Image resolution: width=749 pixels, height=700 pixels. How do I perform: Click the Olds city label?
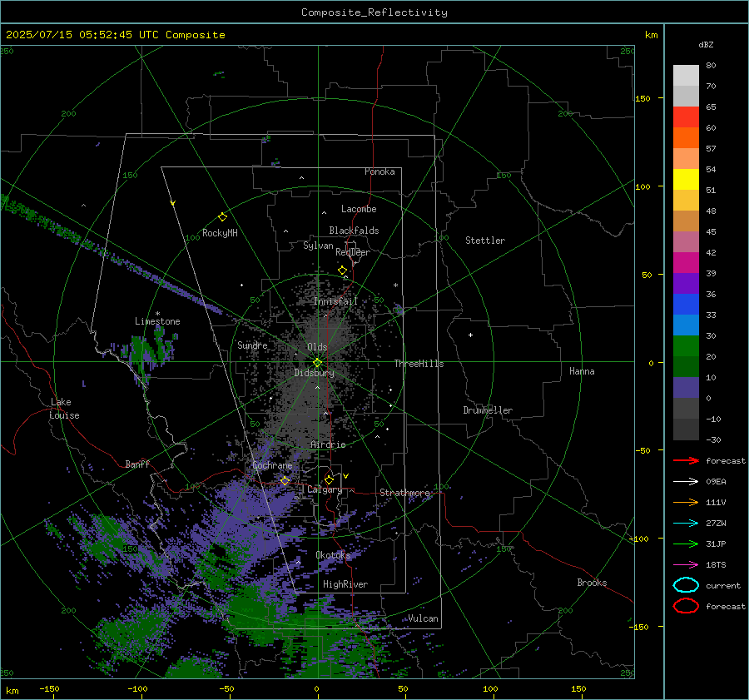(317, 347)
